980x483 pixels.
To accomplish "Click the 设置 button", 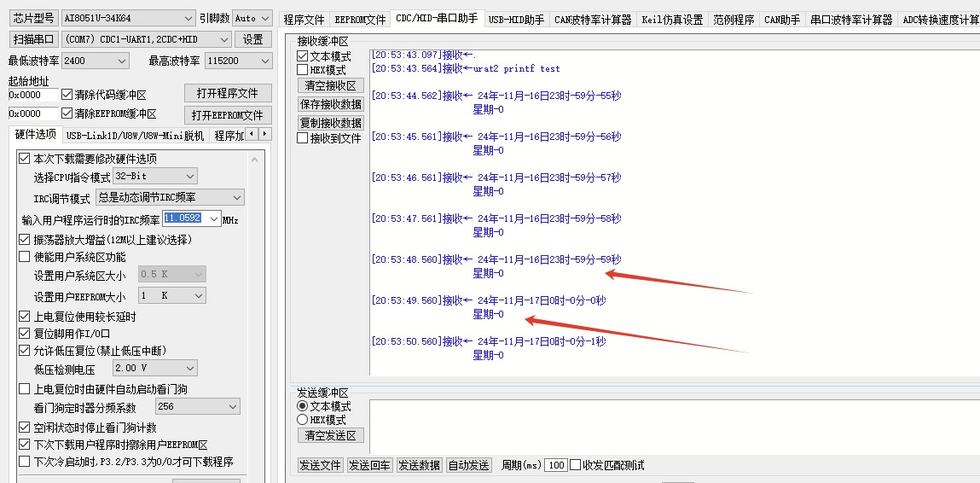I will (253, 39).
